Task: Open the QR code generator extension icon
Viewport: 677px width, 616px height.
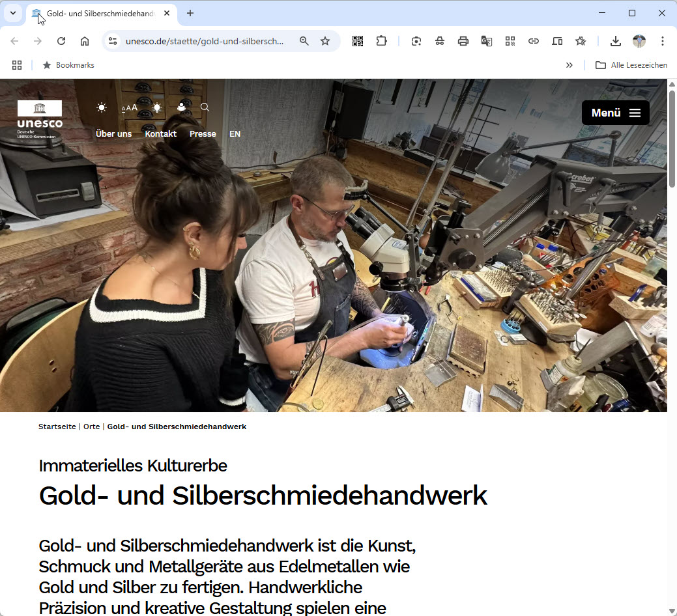Action: tap(358, 41)
